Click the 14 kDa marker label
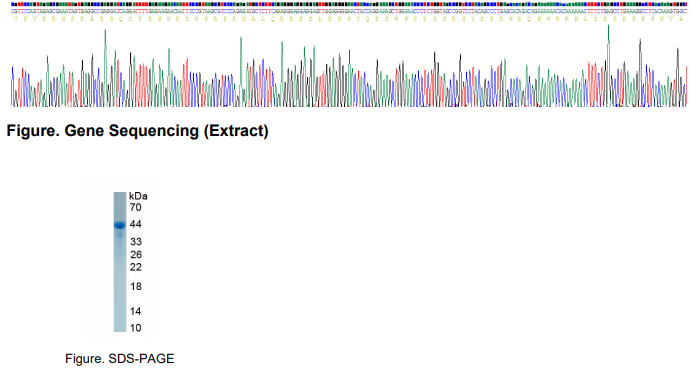Screen dimensions: 693x370 [136, 311]
